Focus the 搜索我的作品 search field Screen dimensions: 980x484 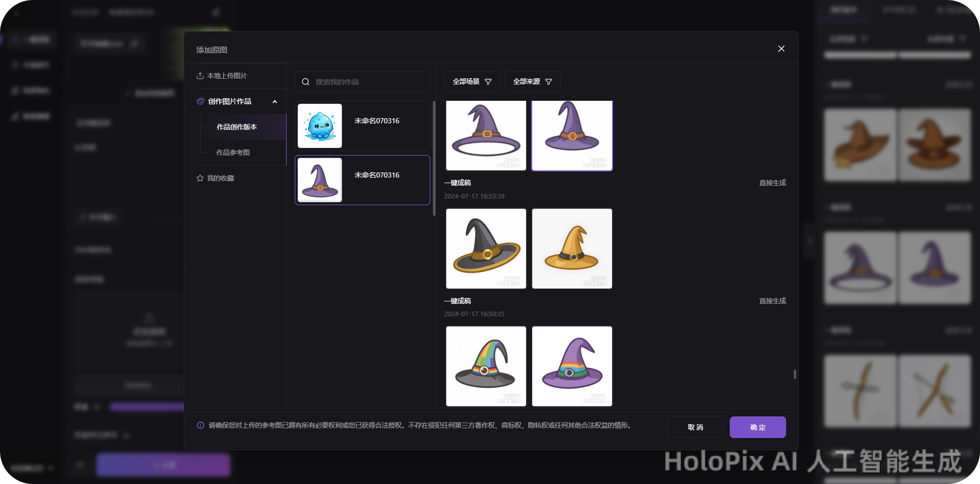[362, 82]
